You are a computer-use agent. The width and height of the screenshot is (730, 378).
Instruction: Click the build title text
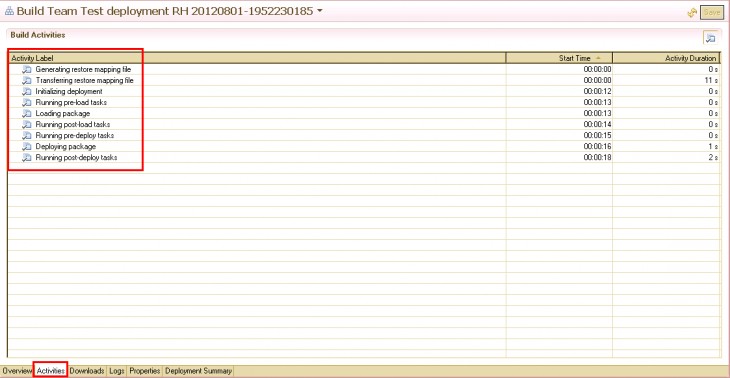tap(165, 11)
